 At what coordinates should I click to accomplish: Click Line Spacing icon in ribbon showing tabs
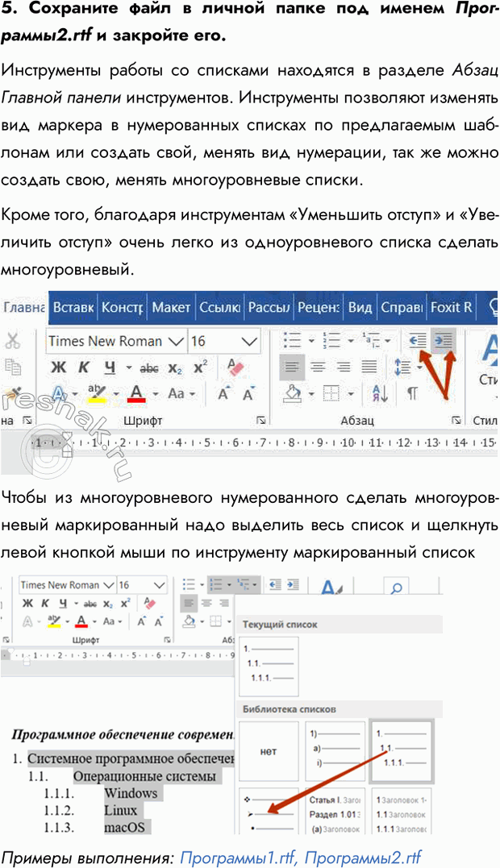pos(402,367)
